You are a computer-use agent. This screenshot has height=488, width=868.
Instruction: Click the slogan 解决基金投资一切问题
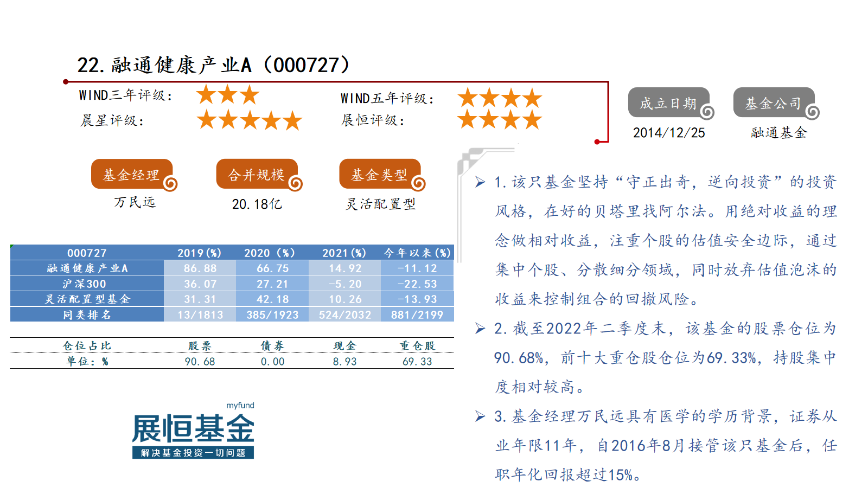click(x=193, y=453)
